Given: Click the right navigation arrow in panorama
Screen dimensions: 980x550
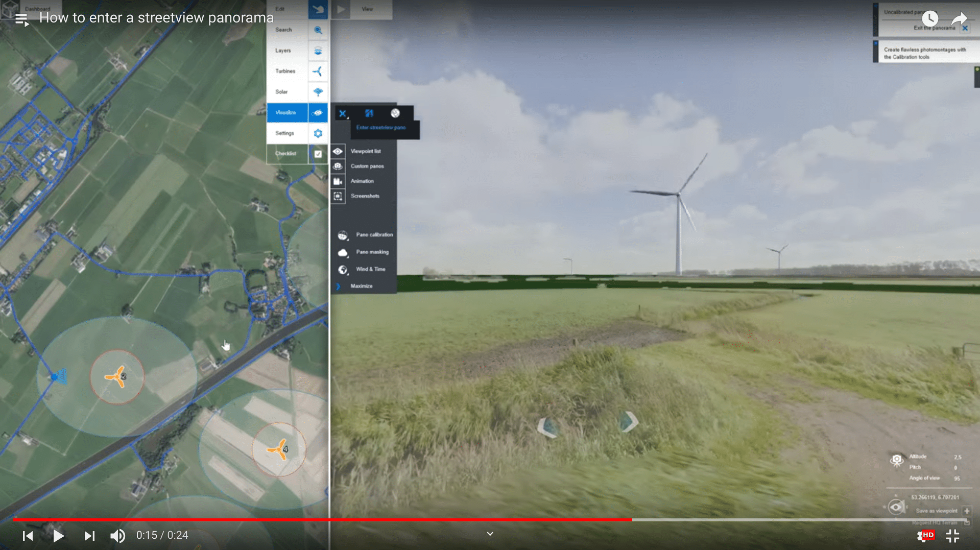Looking at the screenshot, I should coord(628,422).
